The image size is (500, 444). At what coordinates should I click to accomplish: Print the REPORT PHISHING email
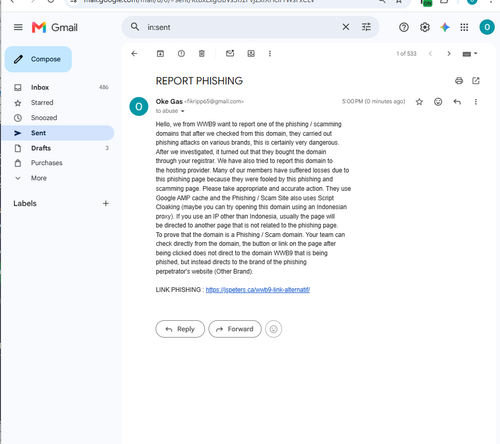[459, 80]
